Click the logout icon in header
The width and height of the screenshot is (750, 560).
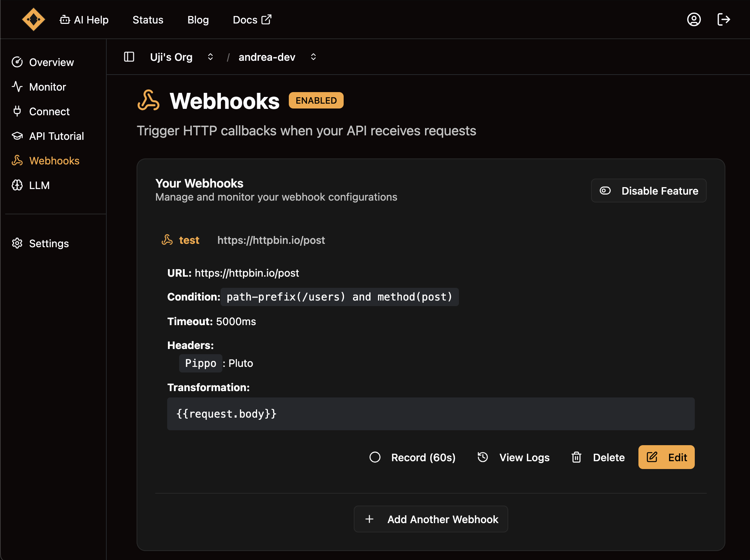[x=724, y=19]
